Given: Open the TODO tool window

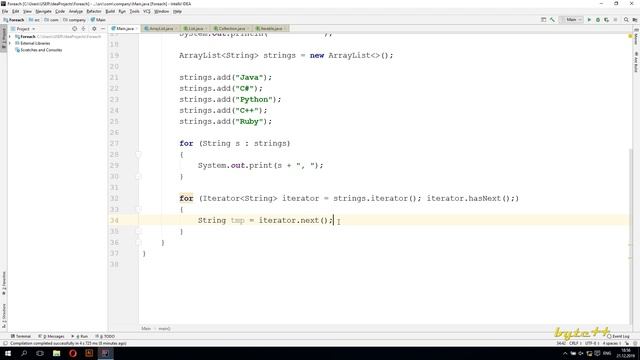Looking at the screenshot, I should tap(105, 336).
